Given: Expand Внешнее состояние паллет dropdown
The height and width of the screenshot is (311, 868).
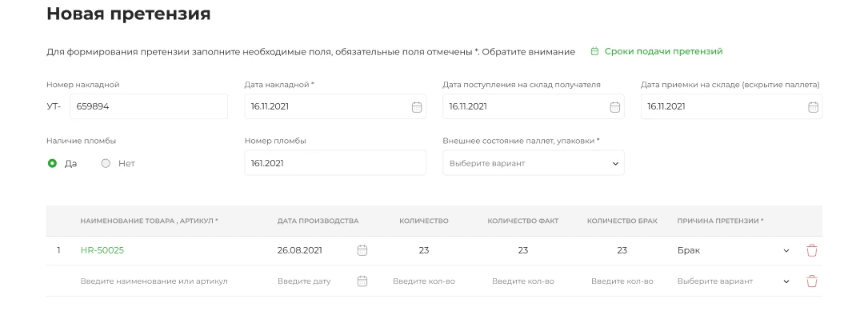Looking at the screenshot, I should pos(534,163).
